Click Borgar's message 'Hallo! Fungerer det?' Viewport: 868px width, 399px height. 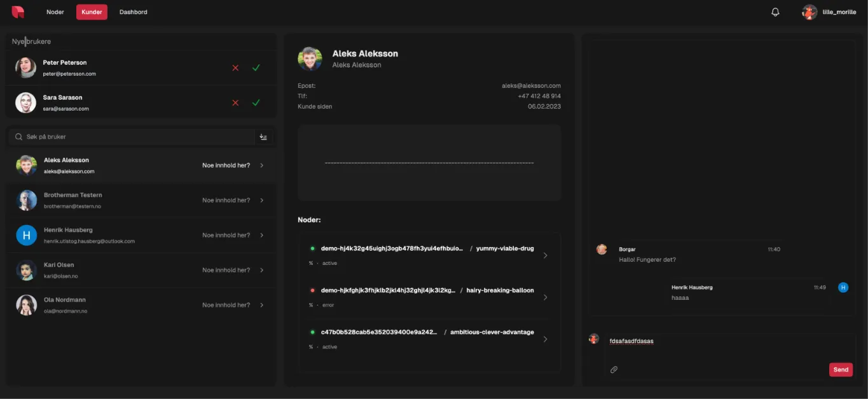647,260
